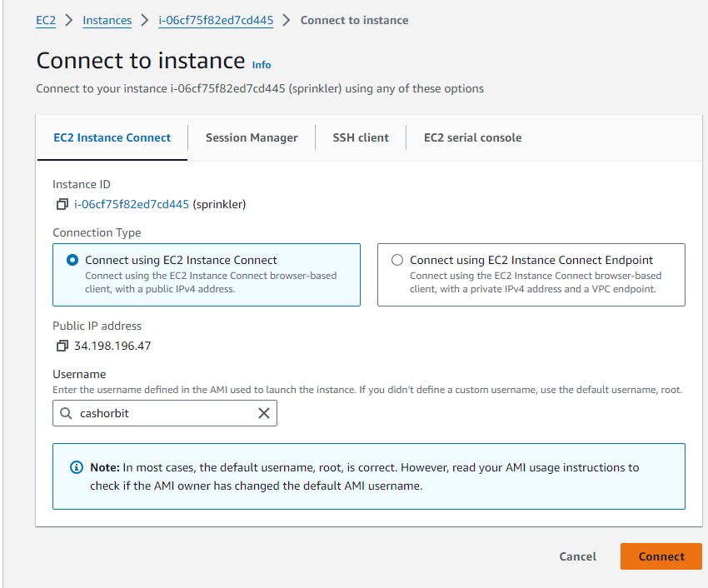This screenshot has height=588, width=708.
Task: Go to EC2 breadcrumb link
Action: [x=46, y=20]
